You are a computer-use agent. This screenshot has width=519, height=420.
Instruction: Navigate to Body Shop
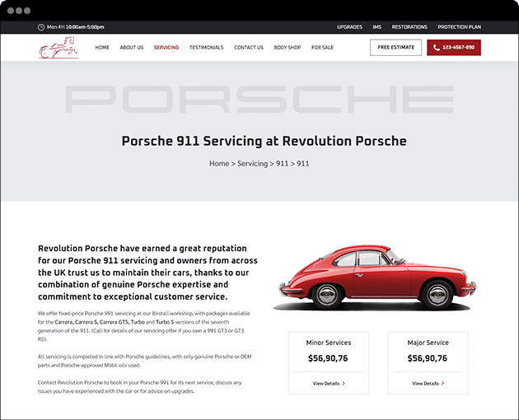[x=288, y=47]
